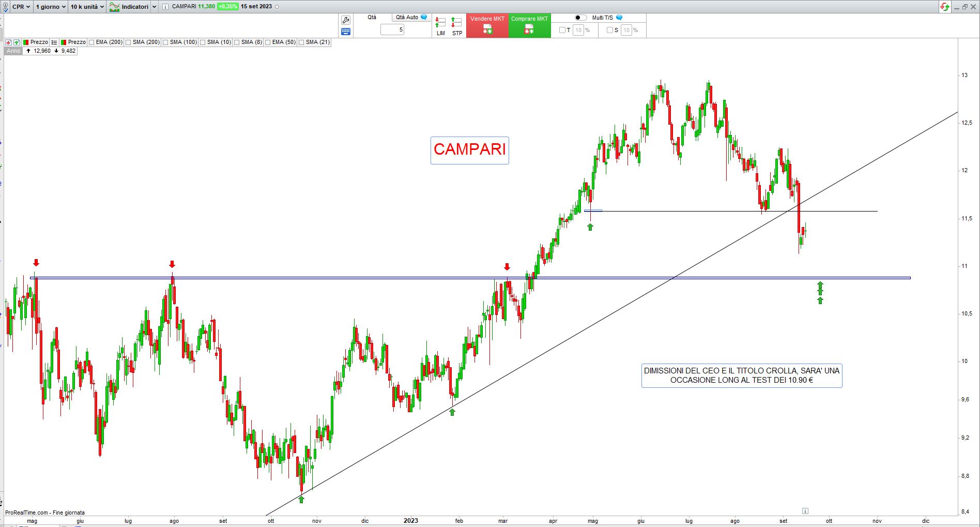Open trading settings with the wrench icon
This screenshot has width=980, height=527.
(346, 20)
